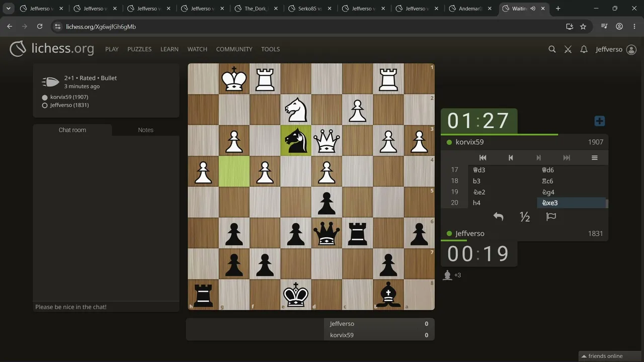
Task: Go to move 17 Qd3
Action: tap(503, 170)
